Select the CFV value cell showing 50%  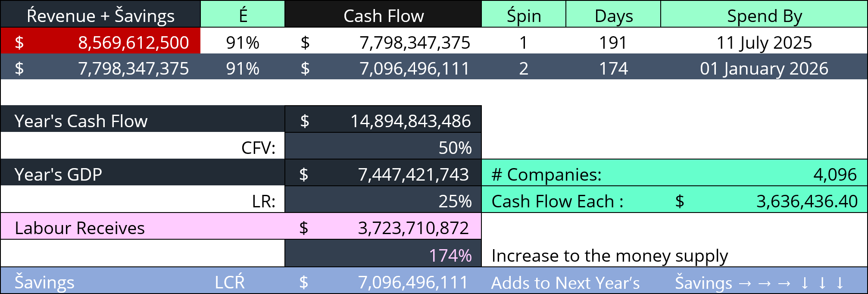455,148
